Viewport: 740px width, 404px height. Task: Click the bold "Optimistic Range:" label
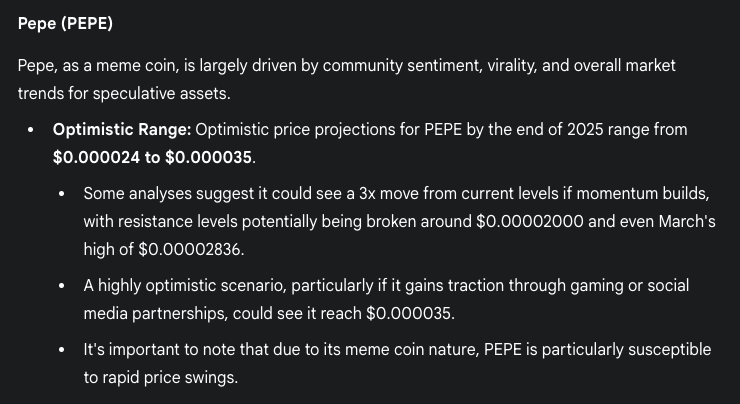(x=122, y=130)
